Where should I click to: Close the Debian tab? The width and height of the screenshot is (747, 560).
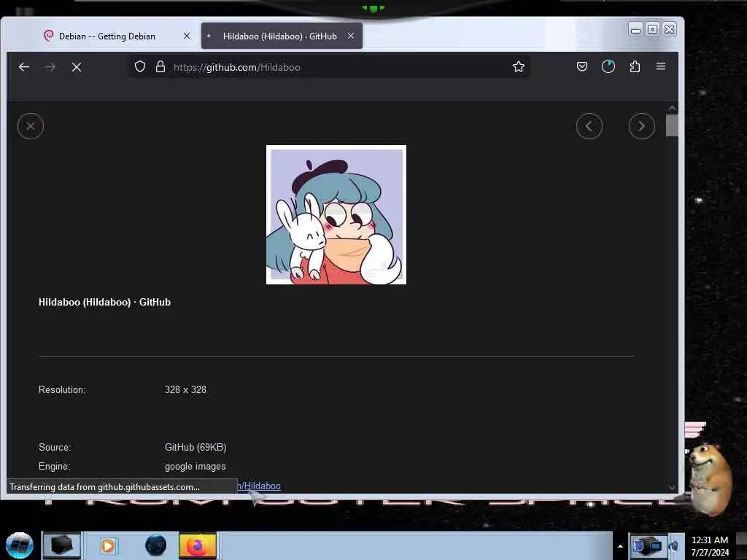coord(187,36)
